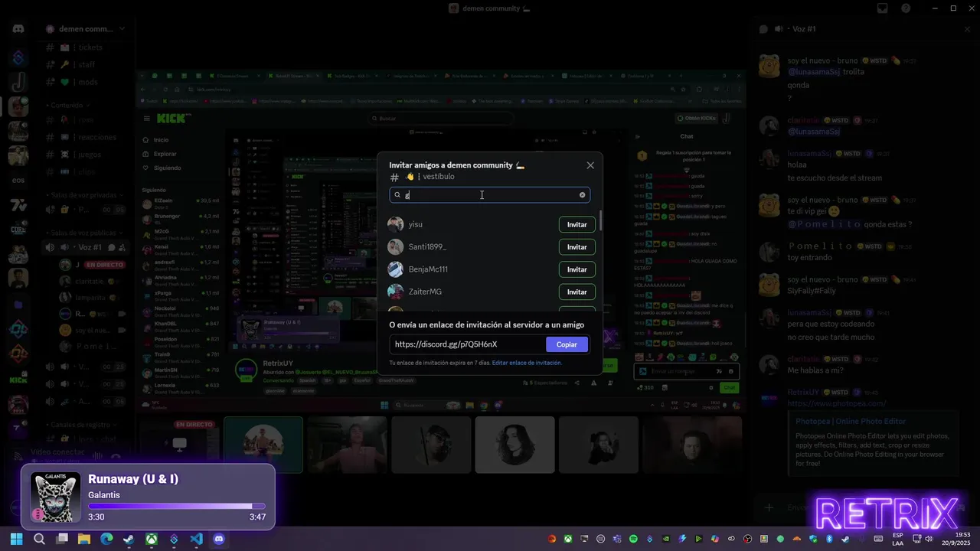This screenshot has width=980, height=551.
Task: Open photopea.com link in chat
Action: (837, 403)
